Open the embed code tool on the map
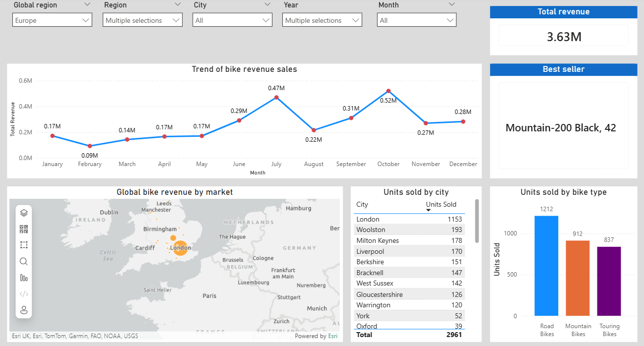 click(23, 294)
